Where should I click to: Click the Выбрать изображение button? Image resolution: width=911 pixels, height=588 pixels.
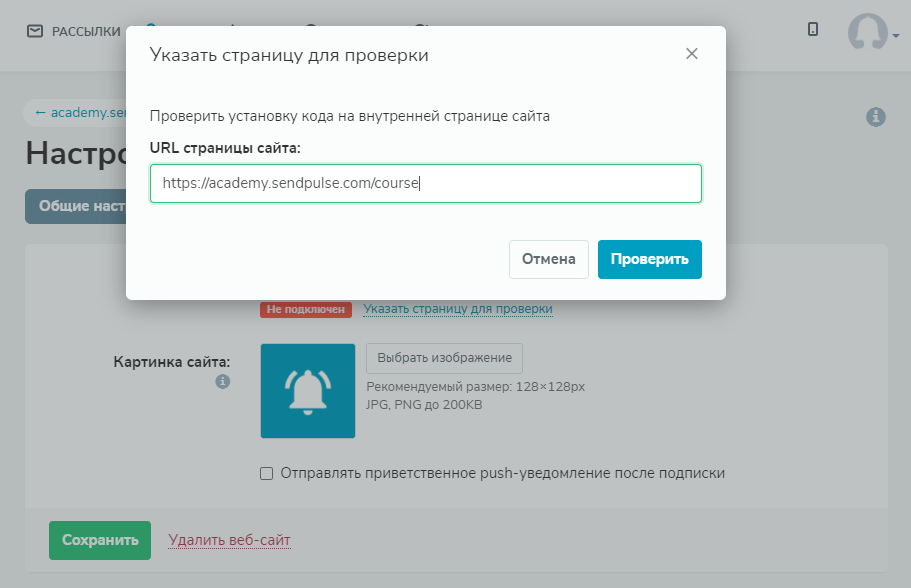point(444,358)
